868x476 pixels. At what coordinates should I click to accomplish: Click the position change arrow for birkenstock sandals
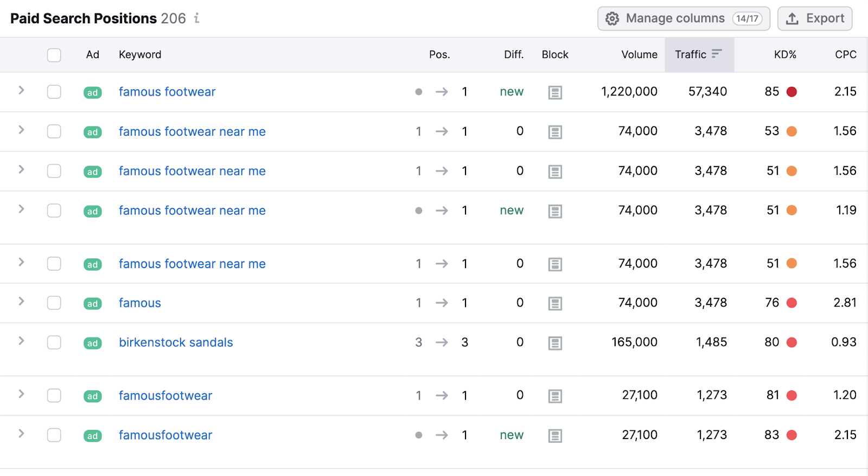click(x=442, y=342)
